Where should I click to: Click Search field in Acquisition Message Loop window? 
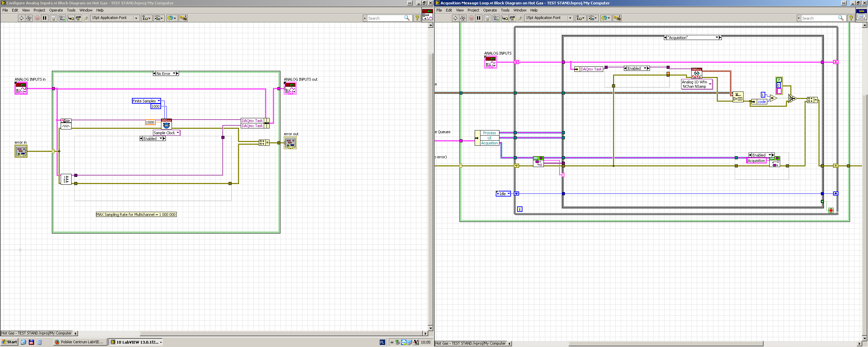[x=822, y=18]
